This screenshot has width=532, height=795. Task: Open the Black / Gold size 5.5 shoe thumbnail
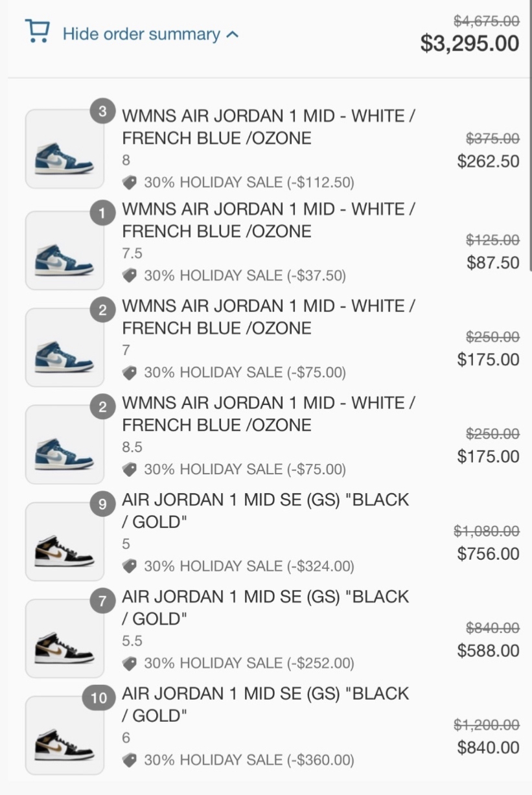(x=64, y=638)
